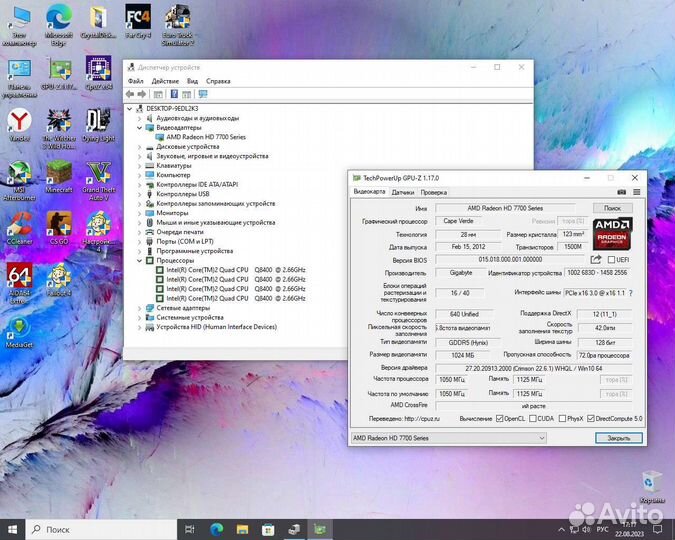The height and width of the screenshot is (540, 675).
Task: Open the Yandex browser shortcut
Action: (x=19, y=125)
